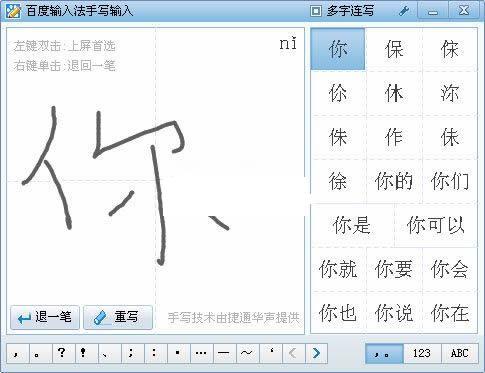Choose the phrase 你也

click(338, 312)
